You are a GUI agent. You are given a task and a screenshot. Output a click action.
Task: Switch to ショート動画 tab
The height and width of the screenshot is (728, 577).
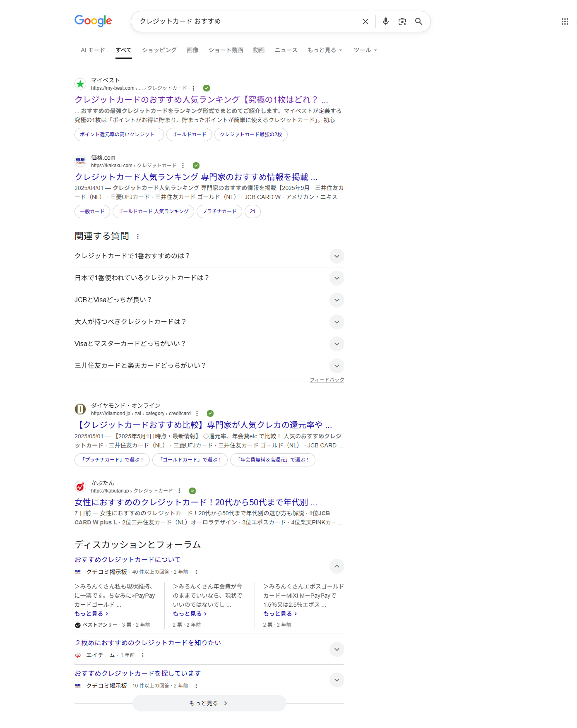tap(226, 50)
